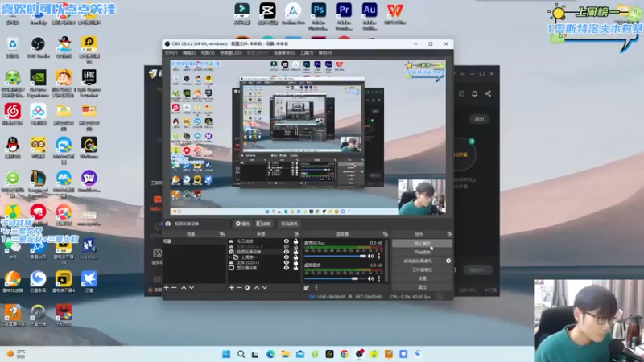This screenshot has width=644, height=362.
Task: Open the QQ penguin desktop icon
Action: click(x=13, y=148)
